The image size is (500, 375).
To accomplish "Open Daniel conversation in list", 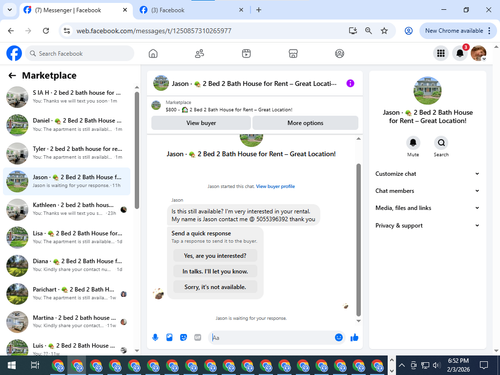I will pos(67,125).
